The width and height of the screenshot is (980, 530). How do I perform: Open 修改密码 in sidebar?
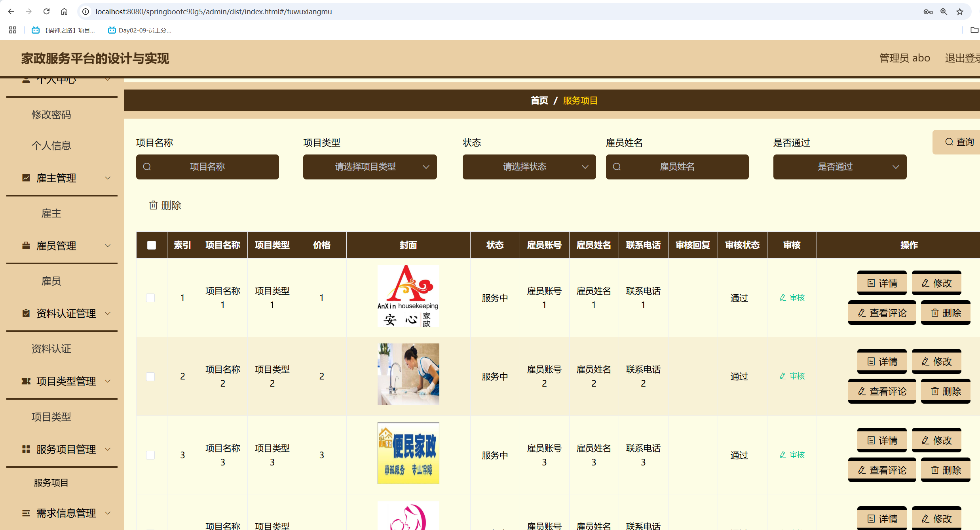point(51,114)
